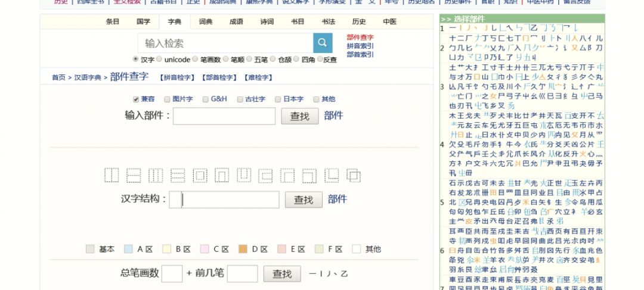Tick the 日本字 checkbox

pyautogui.click(x=277, y=99)
